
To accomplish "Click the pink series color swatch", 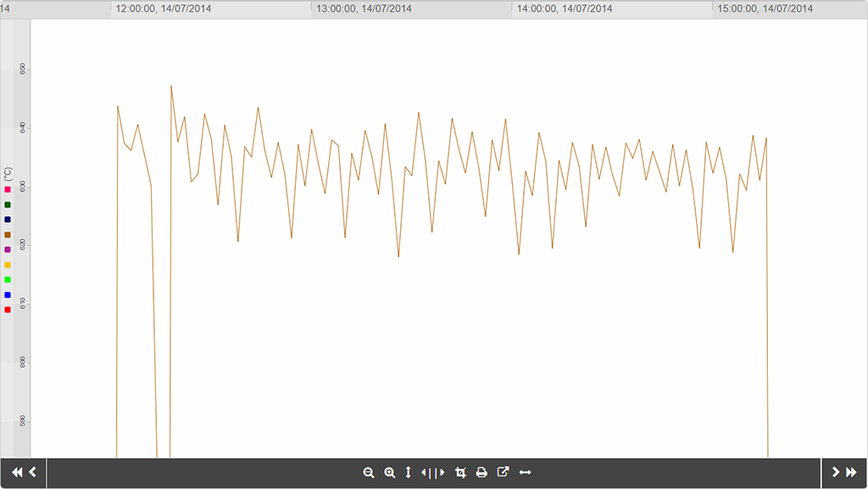I will [x=8, y=190].
